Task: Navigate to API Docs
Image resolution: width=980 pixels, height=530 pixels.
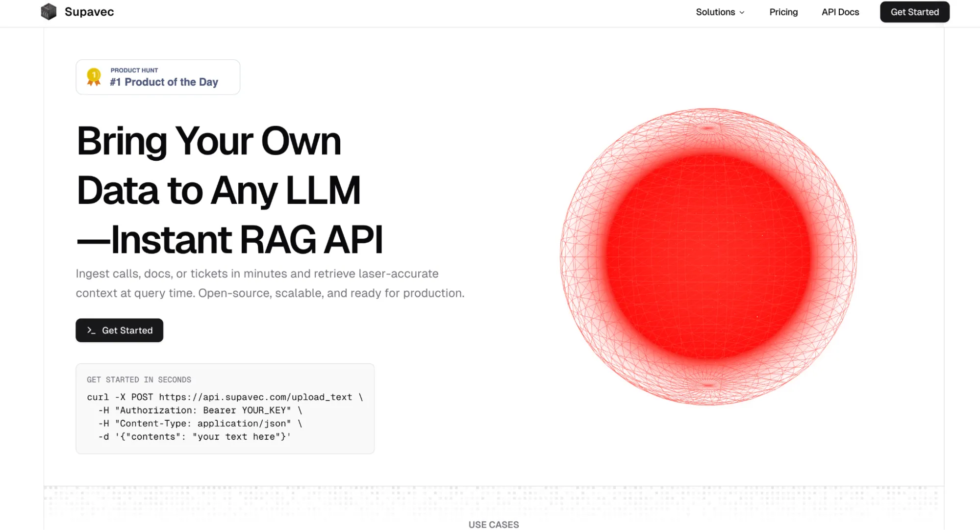Action: (840, 12)
